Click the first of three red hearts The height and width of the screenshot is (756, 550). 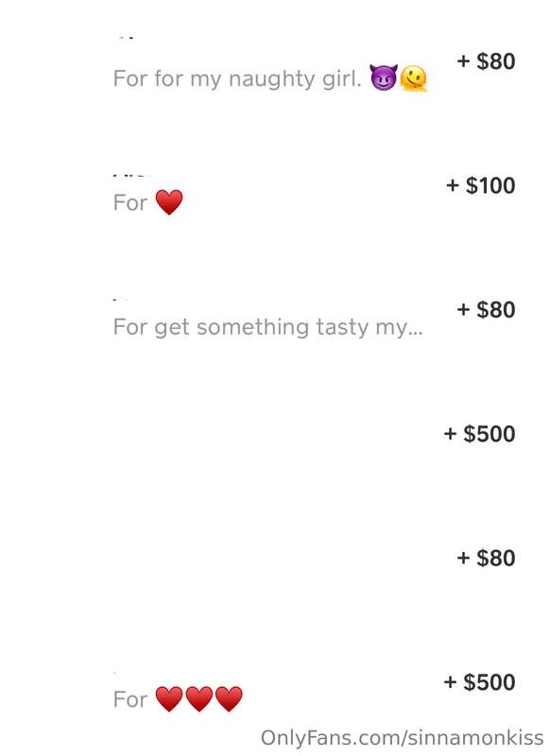click(x=169, y=698)
